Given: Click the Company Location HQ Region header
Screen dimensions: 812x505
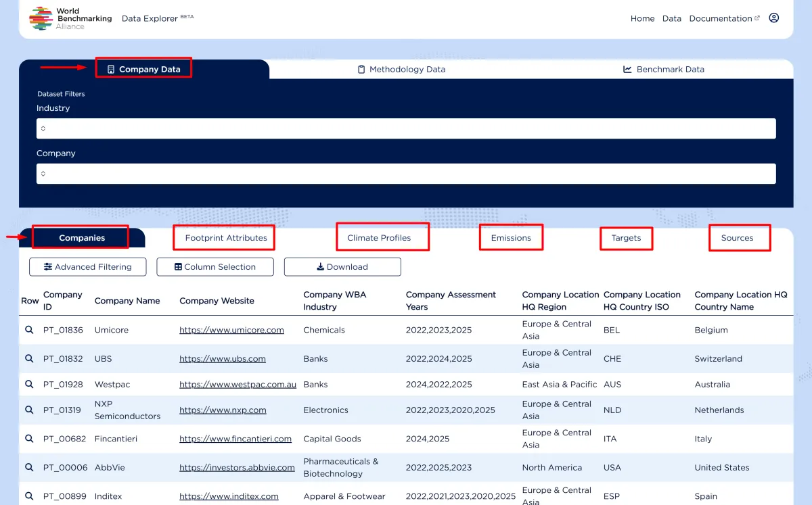Looking at the screenshot, I should pyautogui.click(x=560, y=301).
